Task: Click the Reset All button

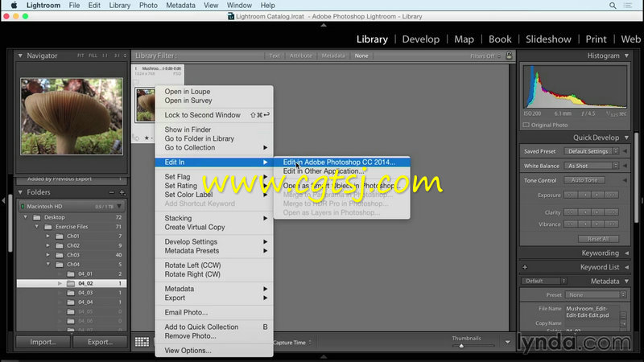Action: click(x=598, y=239)
